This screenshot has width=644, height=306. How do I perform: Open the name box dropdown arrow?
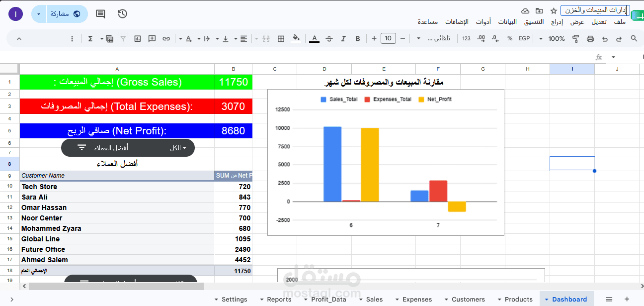click(613, 57)
